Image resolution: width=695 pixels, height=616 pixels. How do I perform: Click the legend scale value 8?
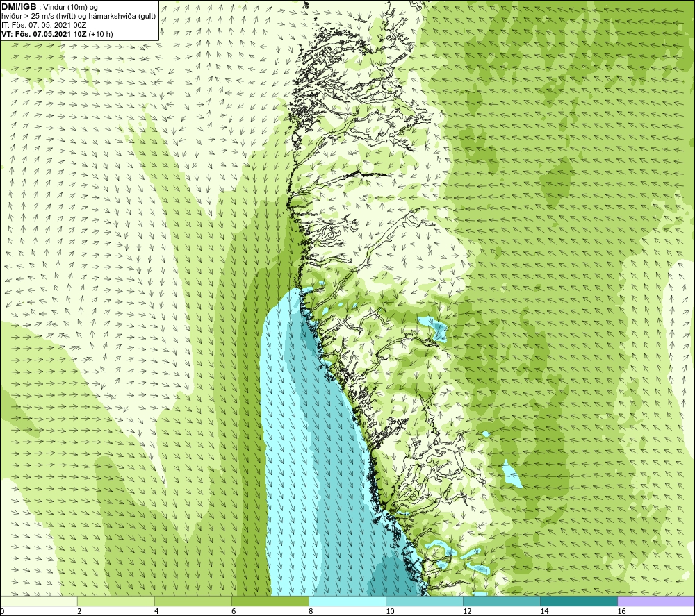click(x=311, y=611)
